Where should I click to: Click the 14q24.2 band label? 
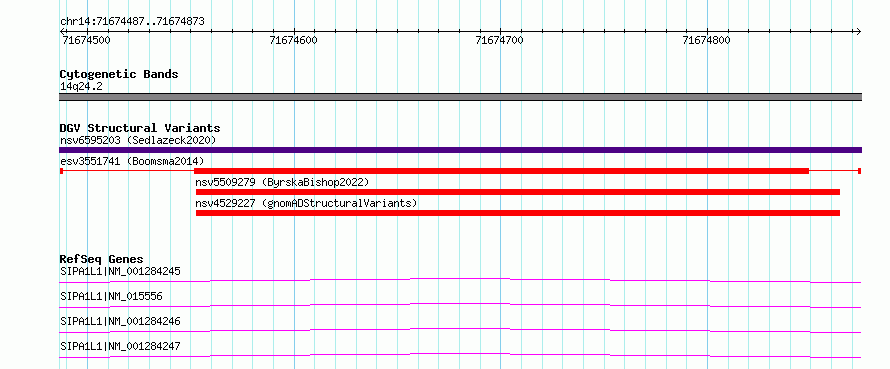81,87
